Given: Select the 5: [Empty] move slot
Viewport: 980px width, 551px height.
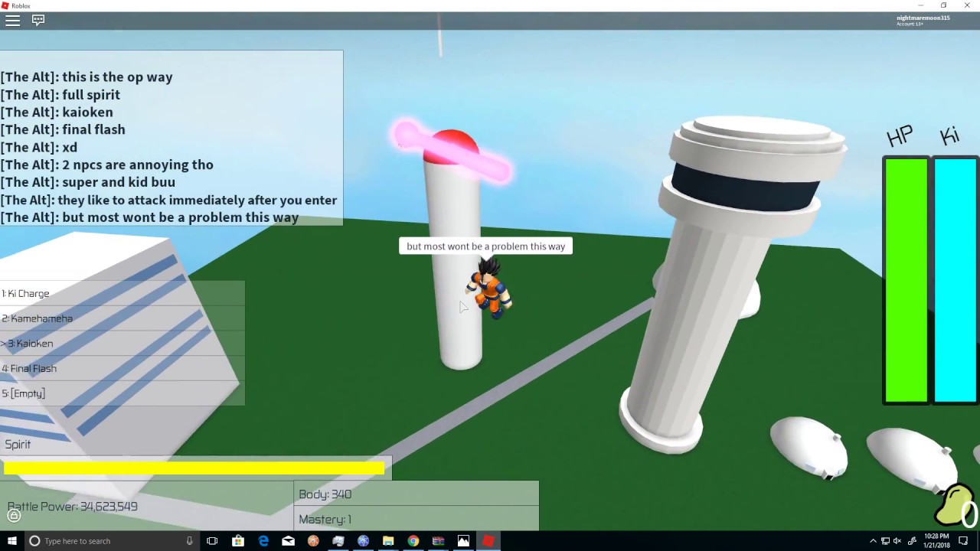Looking at the screenshot, I should (122, 393).
